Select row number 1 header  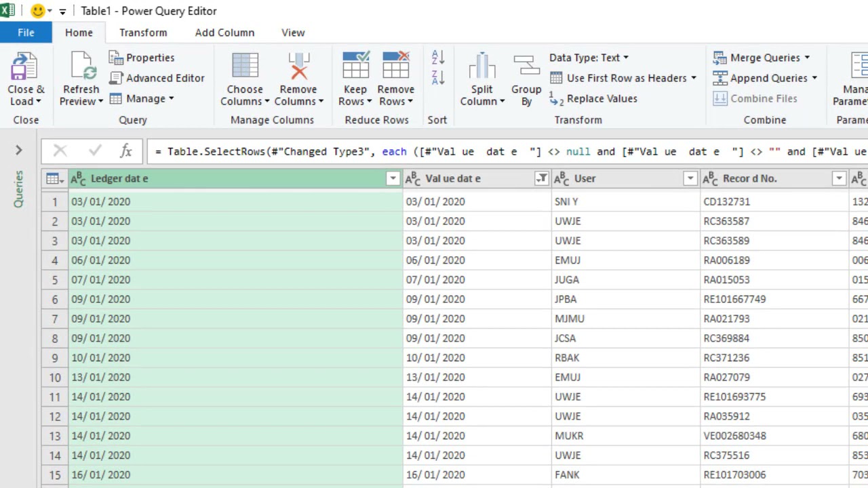point(55,201)
